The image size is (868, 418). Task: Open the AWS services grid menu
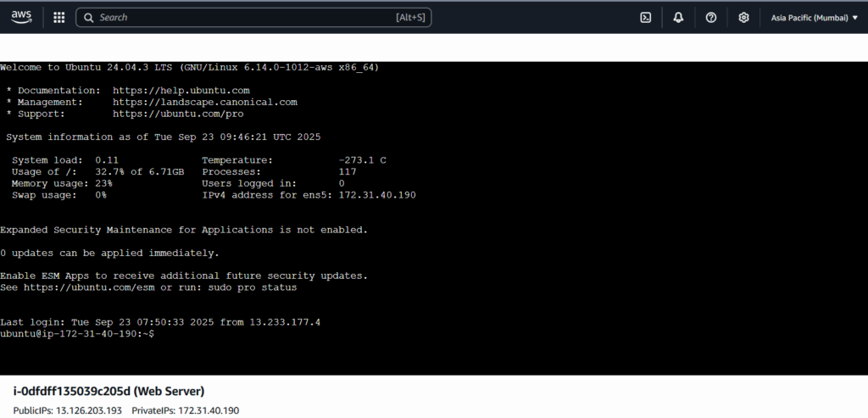(58, 18)
